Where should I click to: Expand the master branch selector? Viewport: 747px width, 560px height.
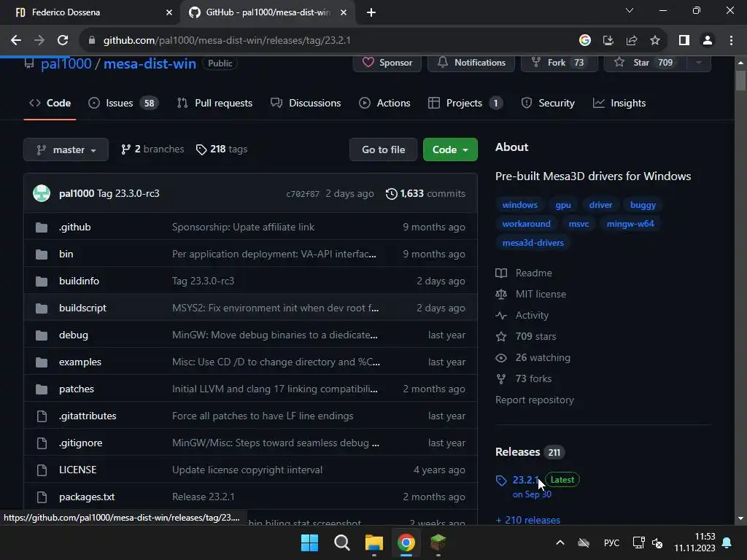66,149
